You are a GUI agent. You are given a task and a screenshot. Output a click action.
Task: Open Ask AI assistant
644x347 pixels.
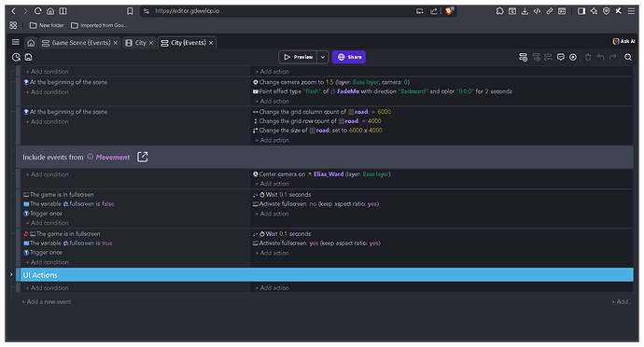click(623, 41)
